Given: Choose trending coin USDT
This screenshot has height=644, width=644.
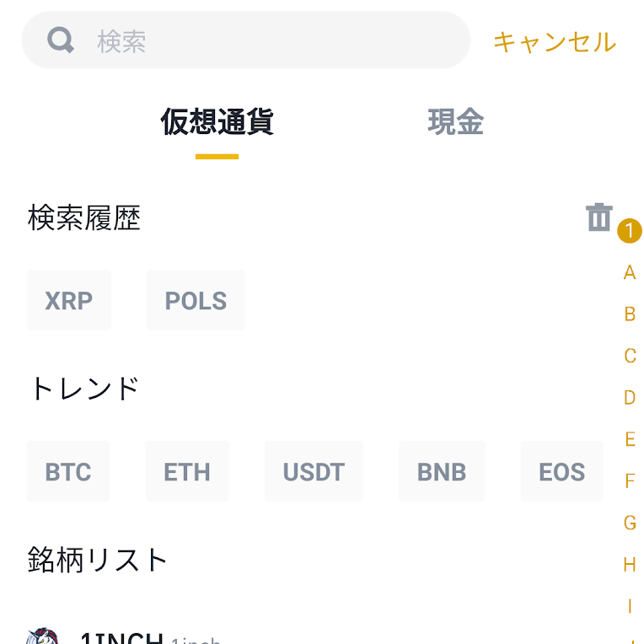Looking at the screenshot, I should click(314, 471).
